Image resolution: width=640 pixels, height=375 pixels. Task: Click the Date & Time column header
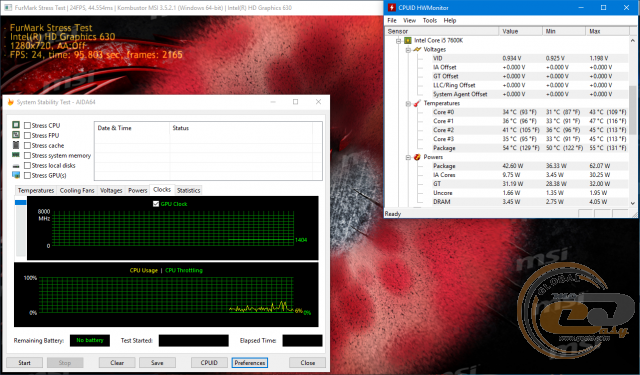coord(132,128)
